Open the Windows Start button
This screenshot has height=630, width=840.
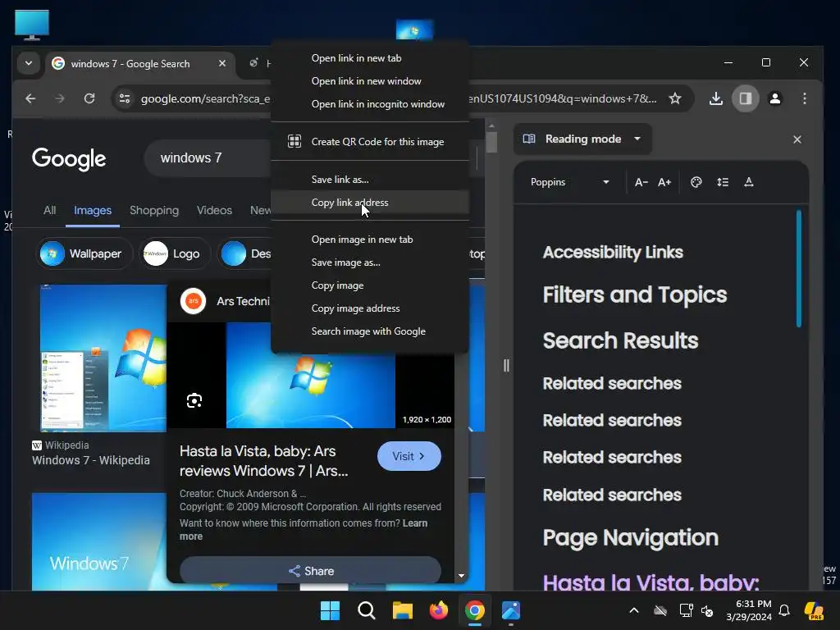[330, 610]
